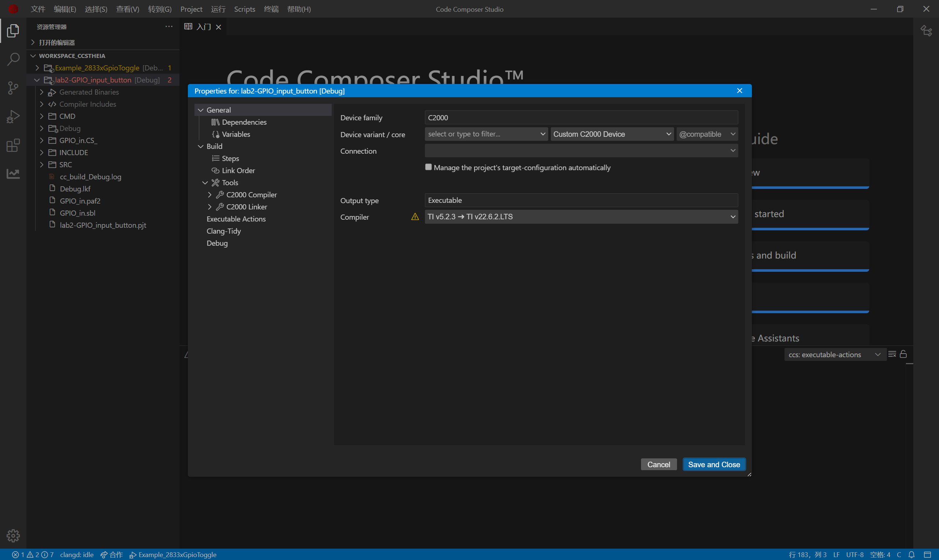This screenshot has height=560, width=939.
Task: Open the Project menu
Action: [191, 9]
